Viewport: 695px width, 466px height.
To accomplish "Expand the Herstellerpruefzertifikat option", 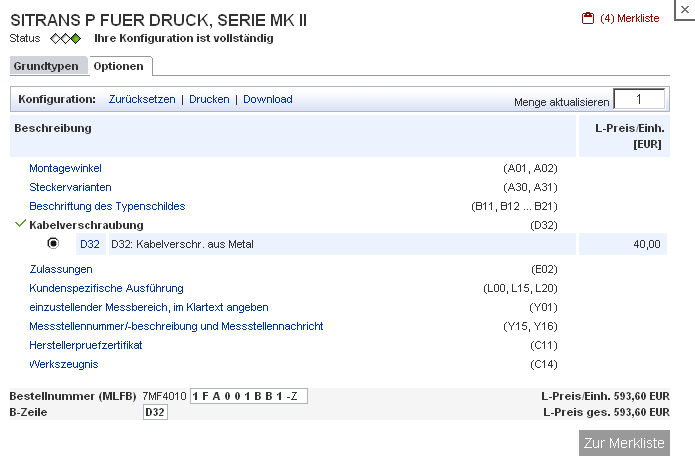I will [86, 345].
